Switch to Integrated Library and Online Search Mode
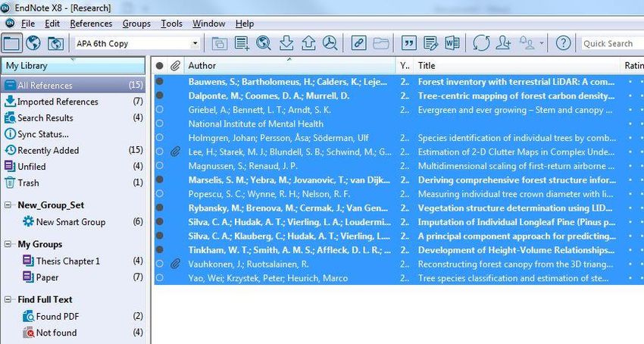Image resolution: width=644 pixels, height=344 pixels. 55,43
